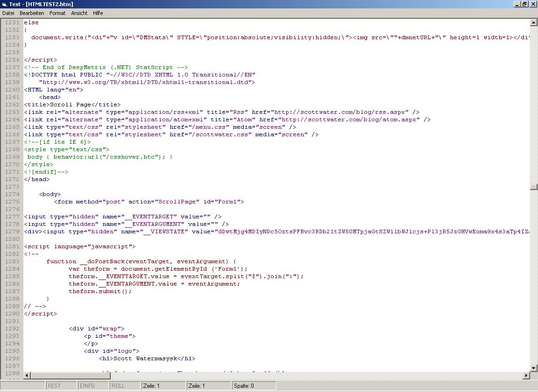Click line number 1251 in gutter

click(x=12, y=22)
